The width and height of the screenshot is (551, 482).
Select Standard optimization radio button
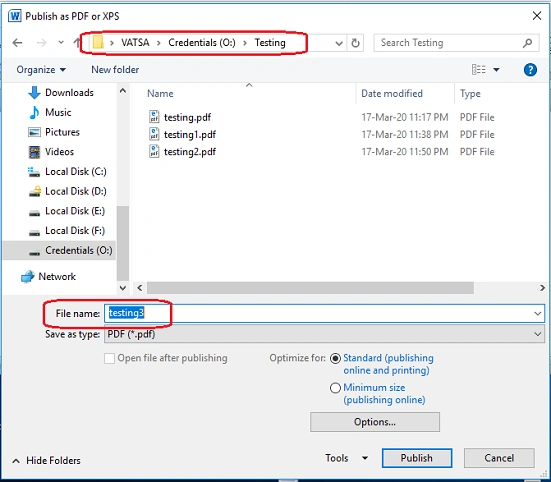point(335,358)
